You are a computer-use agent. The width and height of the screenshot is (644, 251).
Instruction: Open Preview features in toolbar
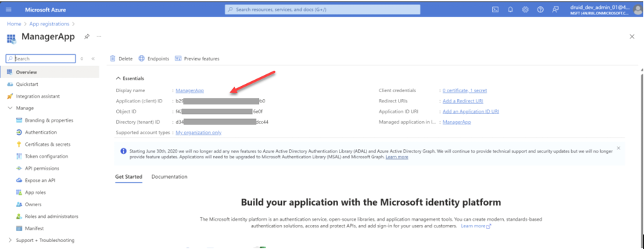[x=197, y=58]
